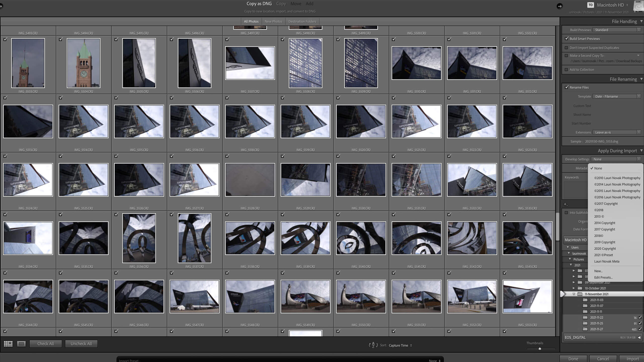Select Move import mode
The width and height of the screenshot is (644, 362).
coord(296,4)
